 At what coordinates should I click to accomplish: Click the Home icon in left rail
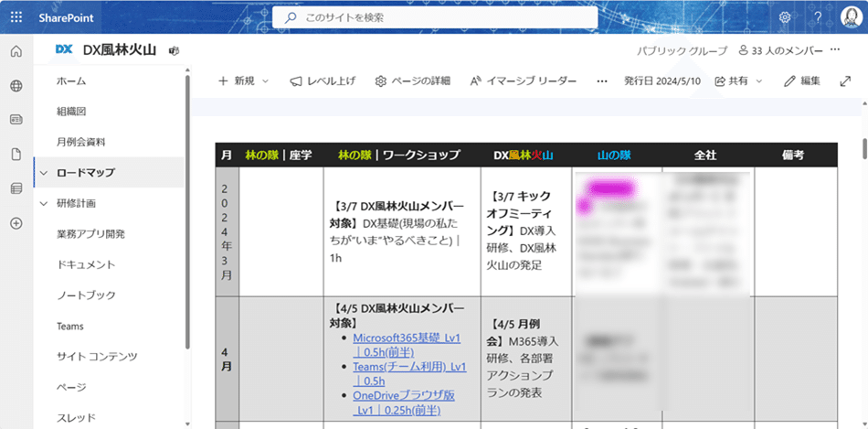click(16, 52)
